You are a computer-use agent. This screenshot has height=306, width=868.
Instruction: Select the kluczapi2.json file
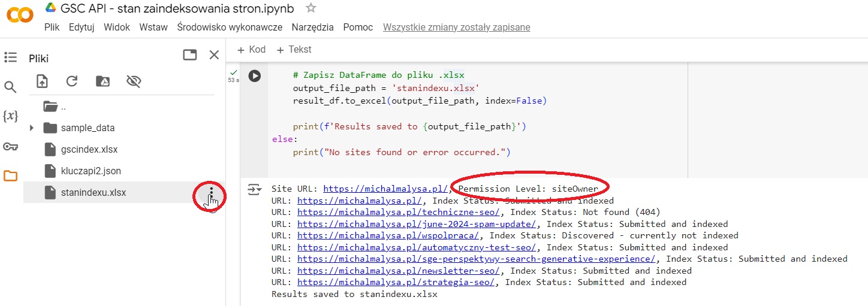pos(91,171)
